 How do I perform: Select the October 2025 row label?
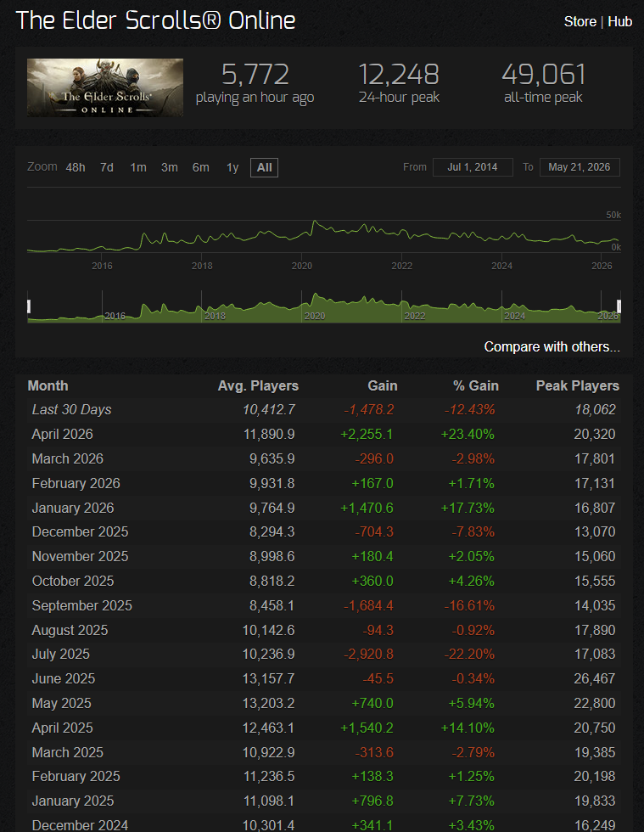point(73,581)
